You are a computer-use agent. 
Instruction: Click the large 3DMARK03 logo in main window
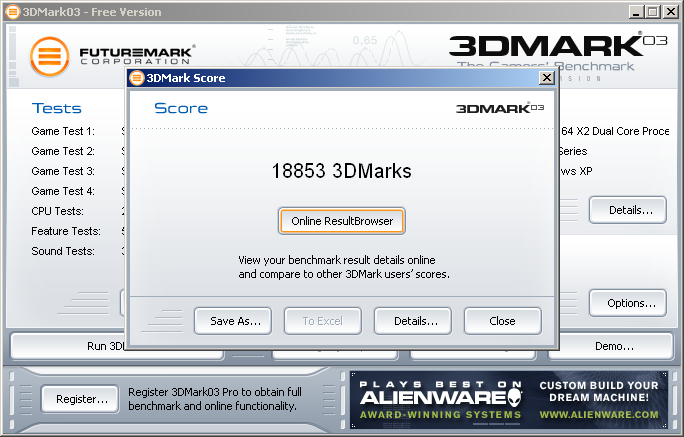coord(558,45)
